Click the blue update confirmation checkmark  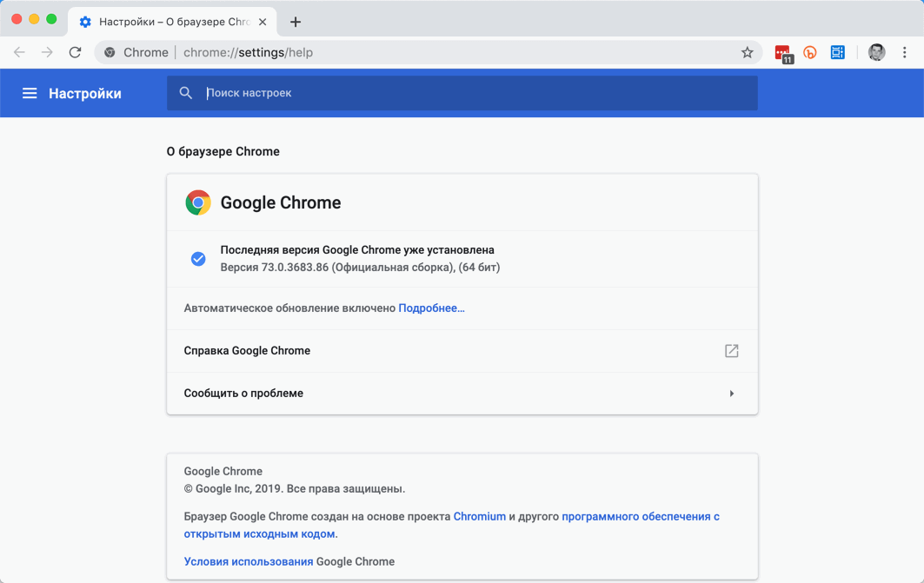(x=198, y=258)
